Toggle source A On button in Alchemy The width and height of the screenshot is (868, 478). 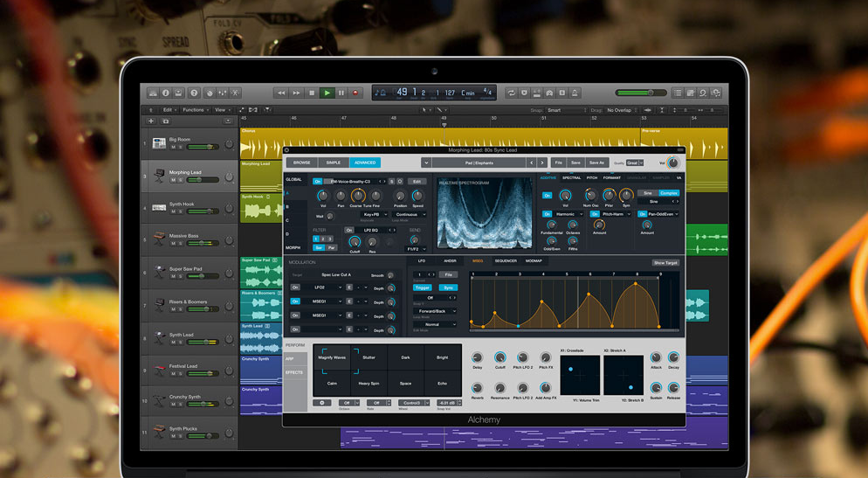click(317, 181)
